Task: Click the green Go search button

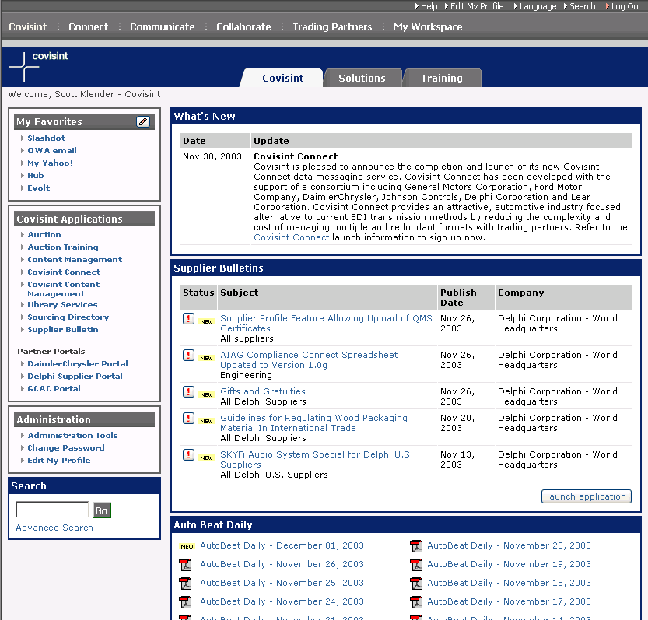Action: coord(102,510)
